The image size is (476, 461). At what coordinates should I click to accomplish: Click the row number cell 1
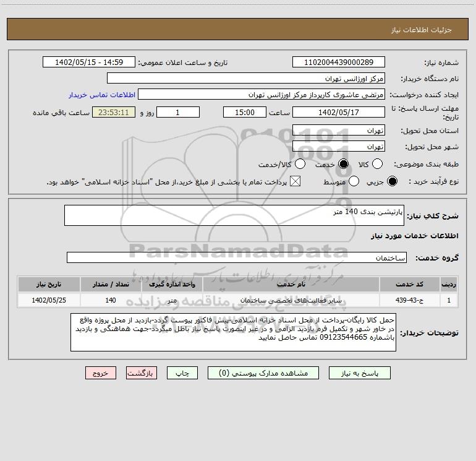pyautogui.click(x=449, y=300)
